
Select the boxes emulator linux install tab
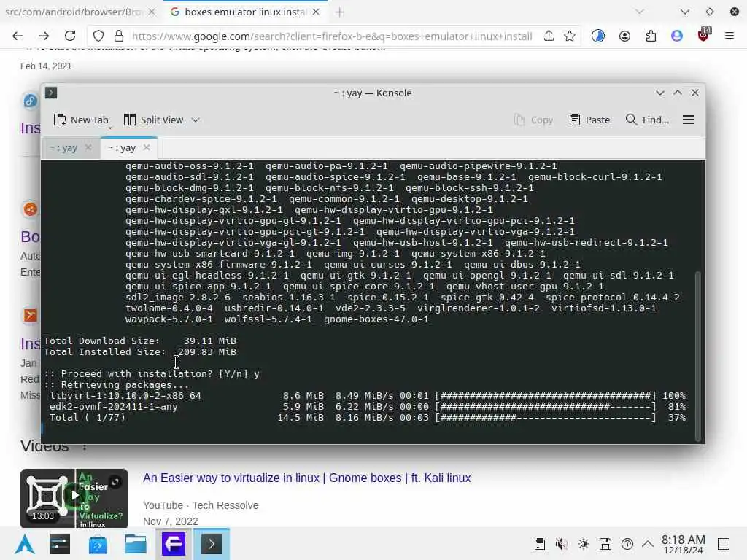[245, 12]
